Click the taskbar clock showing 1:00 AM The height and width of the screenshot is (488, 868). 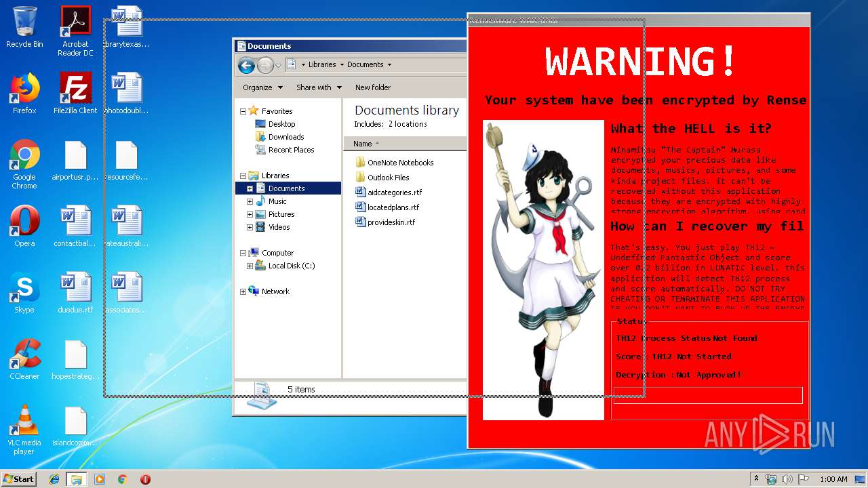coord(833,479)
